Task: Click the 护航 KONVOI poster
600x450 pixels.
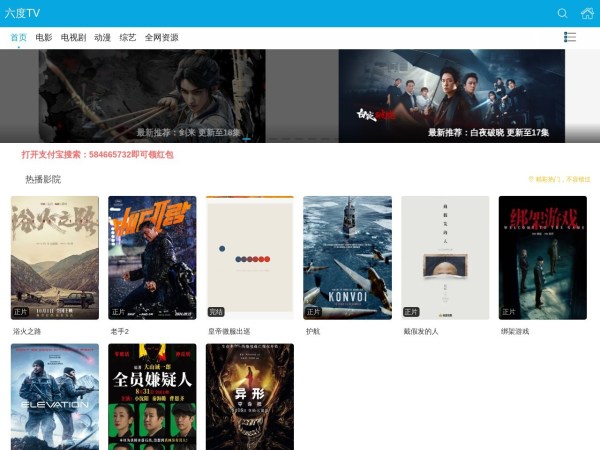Action: click(347, 257)
